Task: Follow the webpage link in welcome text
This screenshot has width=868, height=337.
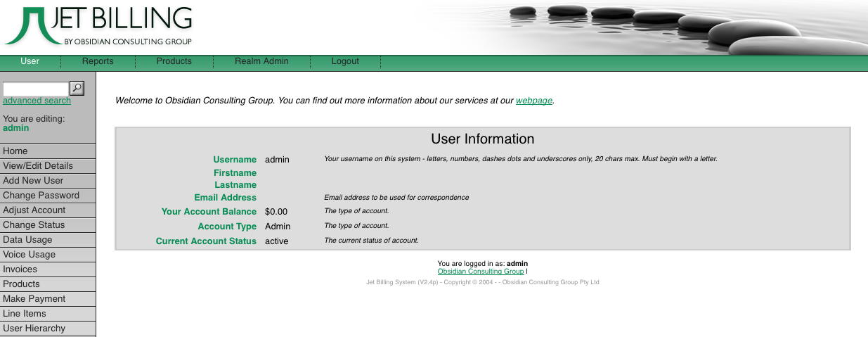Action: (x=534, y=101)
